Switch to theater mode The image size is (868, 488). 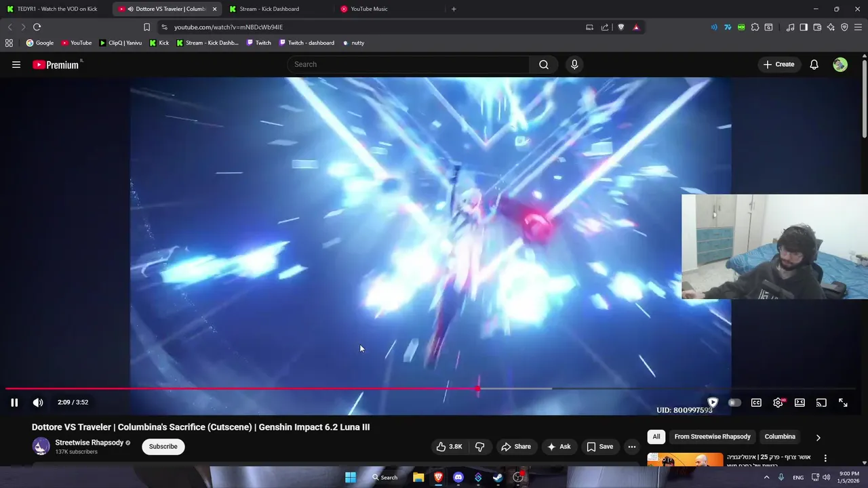[800, 403]
